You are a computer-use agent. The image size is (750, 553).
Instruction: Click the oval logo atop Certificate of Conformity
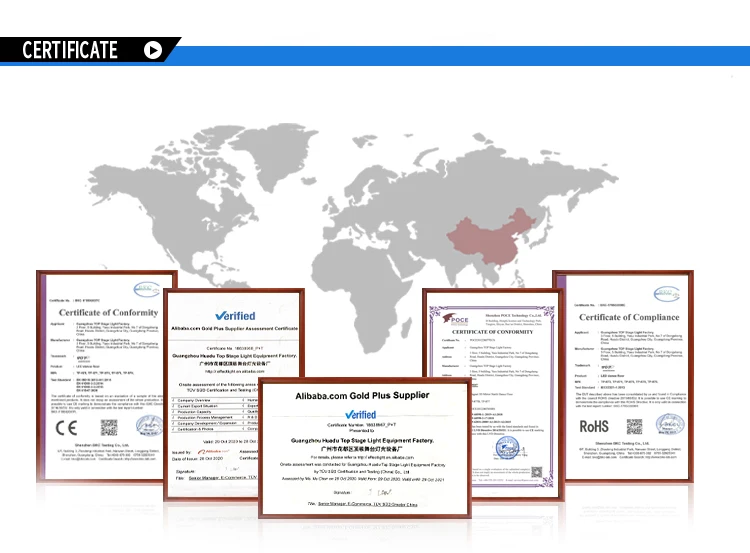[x=146, y=289]
